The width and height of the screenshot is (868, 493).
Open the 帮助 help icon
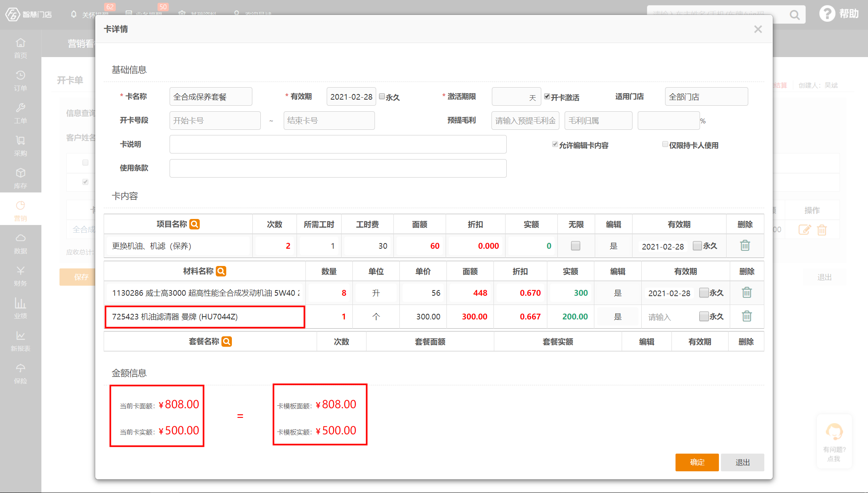(x=827, y=14)
